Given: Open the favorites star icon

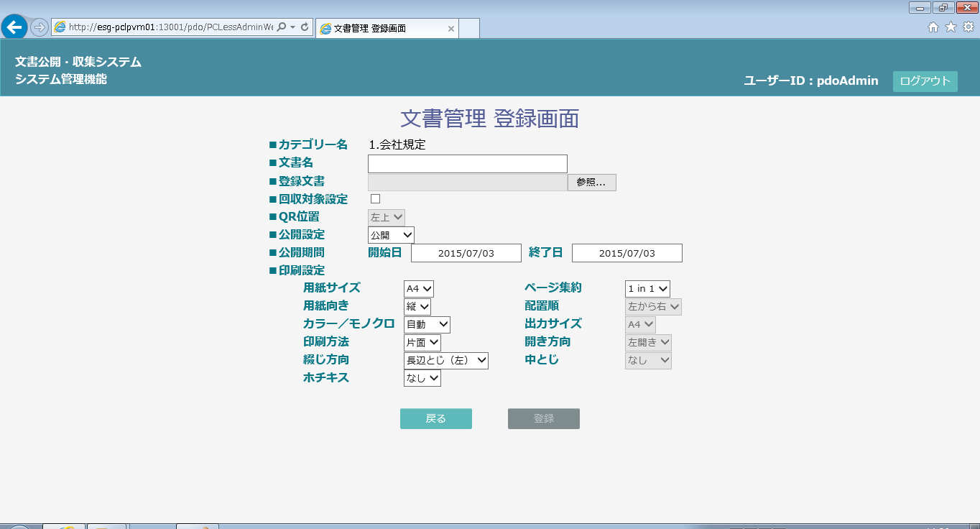Looking at the screenshot, I should click(x=951, y=27).
